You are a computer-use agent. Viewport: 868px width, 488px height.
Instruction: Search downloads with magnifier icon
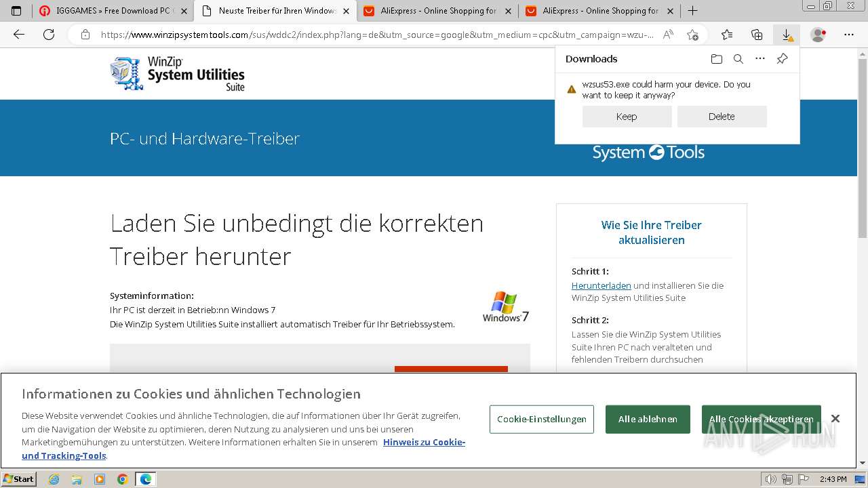tap(738, 59)
